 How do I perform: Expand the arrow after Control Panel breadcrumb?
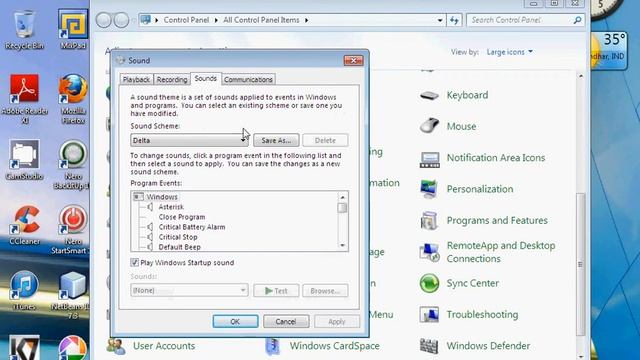click(216, 20)
